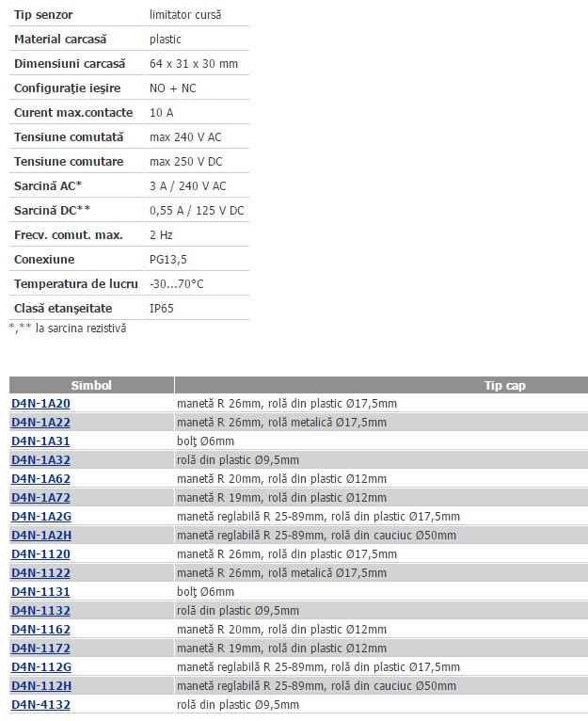Click the 'plastic' value cell
Viewport: 588px width, 721px height.
165,40
